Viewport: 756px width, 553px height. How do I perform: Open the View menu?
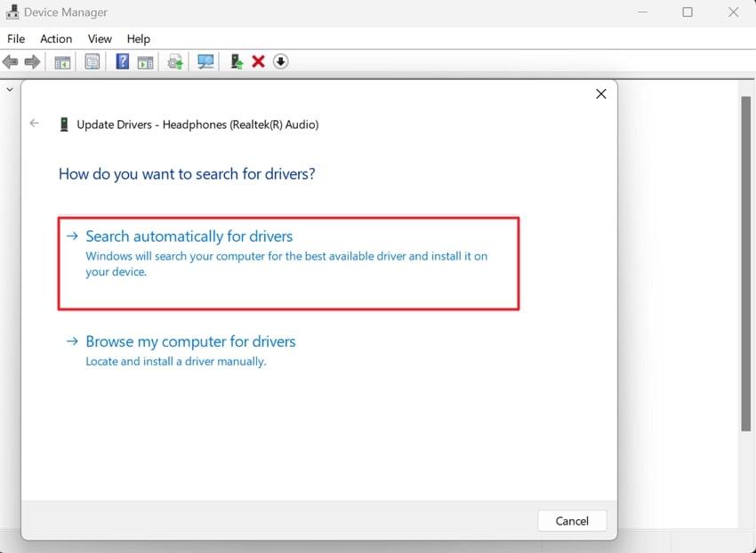tap(100, 39)
